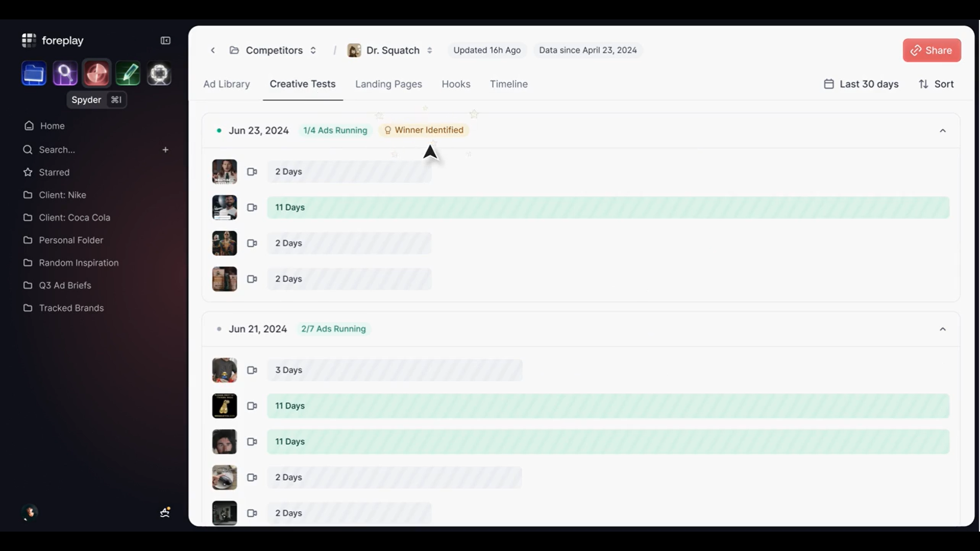The image size is (980, 551).
Task: Switch to the Landing Pages tab
Action: (388, 84)
